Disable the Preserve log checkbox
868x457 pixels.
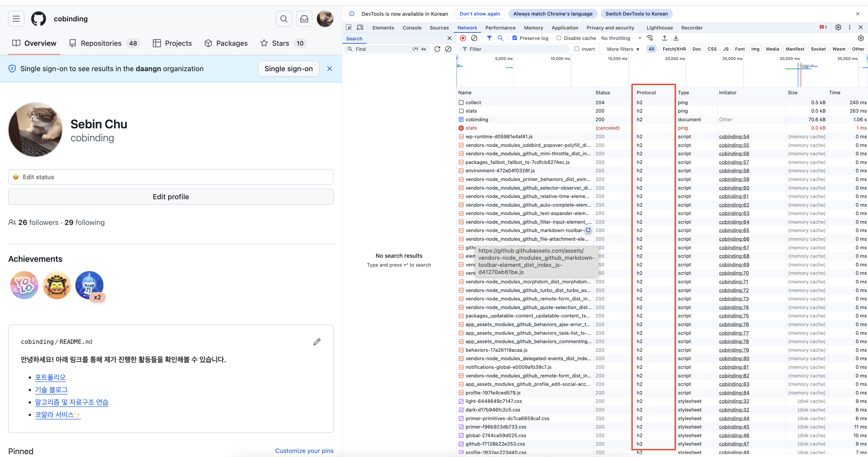pos(515,38)
